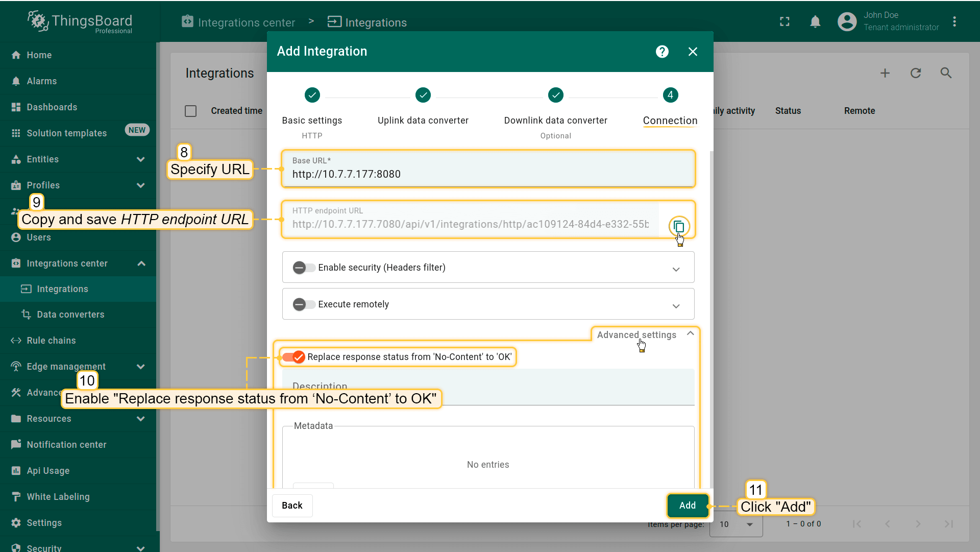Click the notifications bell icon
The height and width of the screenshot is (552, 980).
(815, 22)
